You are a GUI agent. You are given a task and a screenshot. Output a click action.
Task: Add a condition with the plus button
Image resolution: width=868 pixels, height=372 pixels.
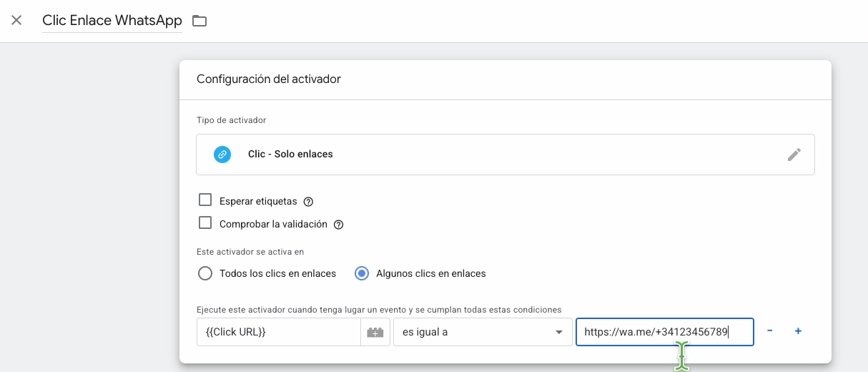[799, 331]
